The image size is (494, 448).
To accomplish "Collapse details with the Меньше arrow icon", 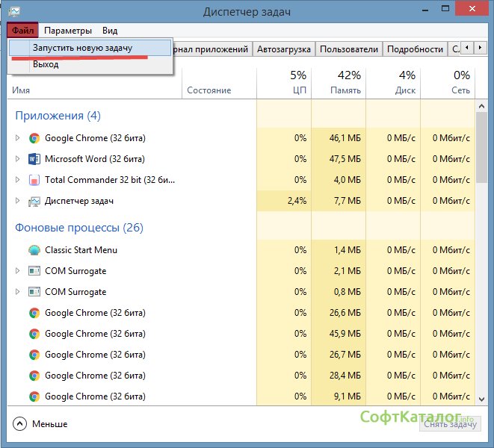I will pyautogui.click(x=19, y=424).
